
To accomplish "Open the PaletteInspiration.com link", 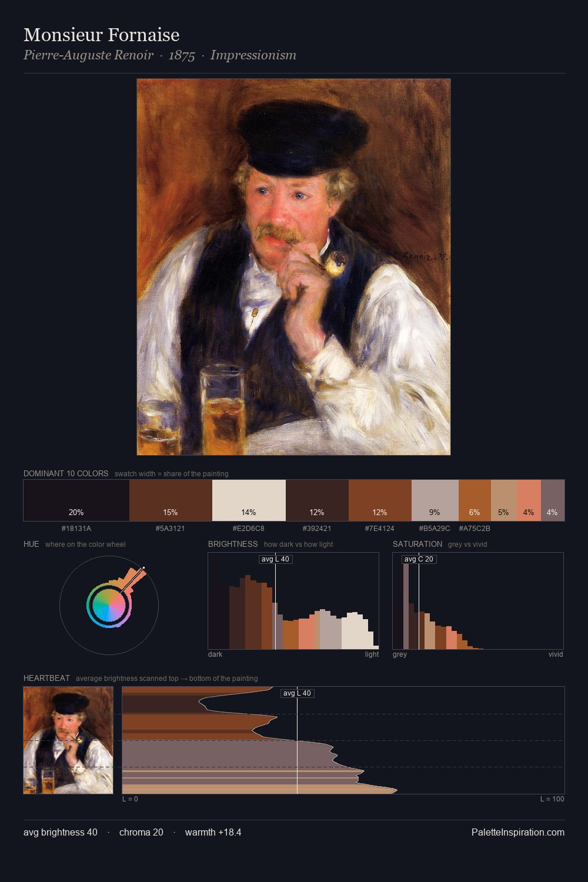I will tap(518, 832).
